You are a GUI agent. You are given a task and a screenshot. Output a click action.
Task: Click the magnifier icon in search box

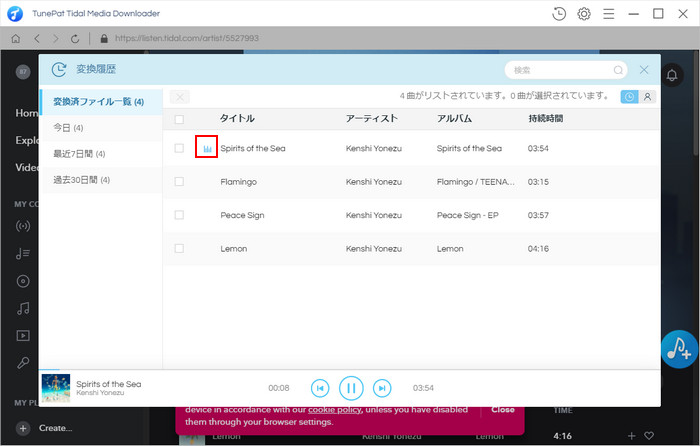point(618,70)
